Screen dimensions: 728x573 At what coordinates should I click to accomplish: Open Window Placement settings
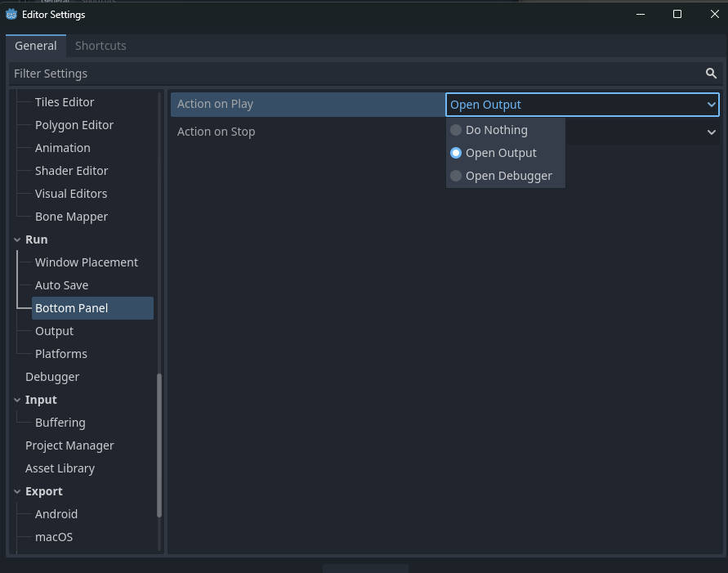tap(86, 262)
